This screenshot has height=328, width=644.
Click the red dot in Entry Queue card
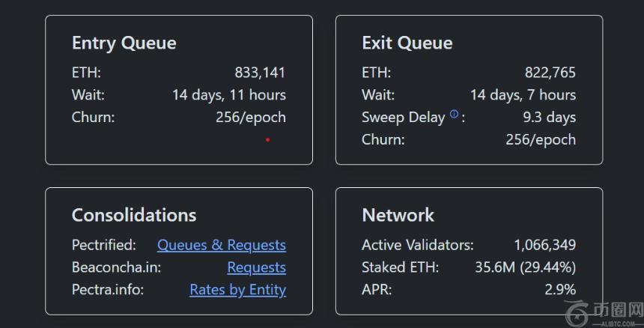[x=267, y=139]
